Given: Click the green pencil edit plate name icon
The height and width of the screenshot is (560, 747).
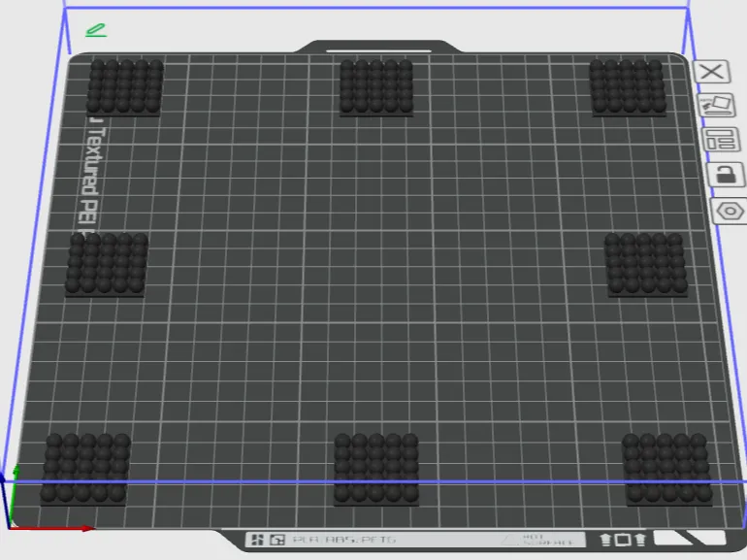Looking at the screenshot, I should [96, 30].
